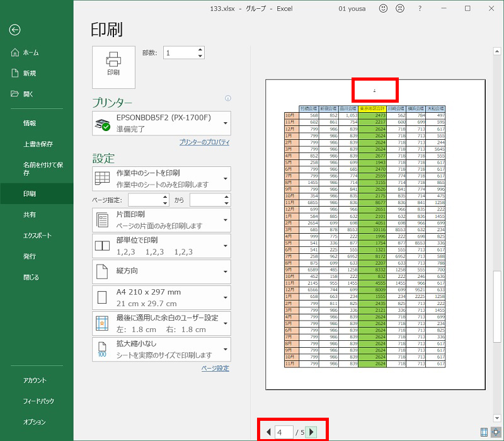
Task: Click the current page number field
Action: click(x=284, y=432)
